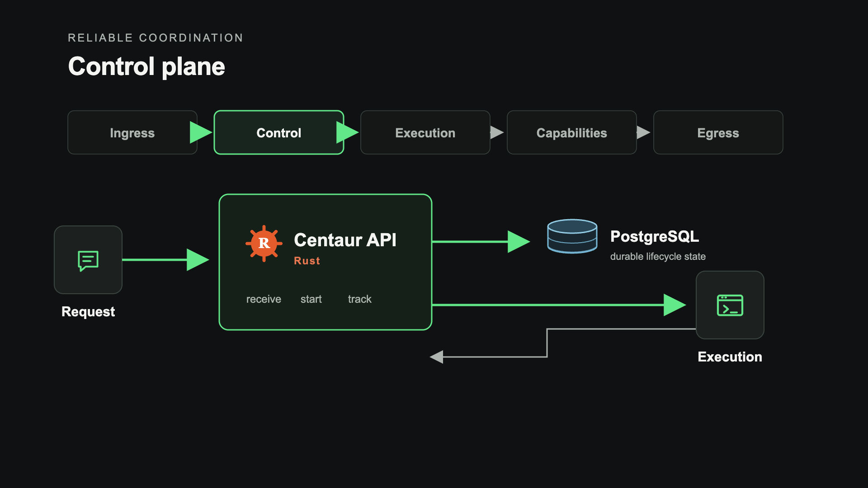Click the Execution label under terminal icon
This screenshot has height=488, width=868.
point(730,357)
